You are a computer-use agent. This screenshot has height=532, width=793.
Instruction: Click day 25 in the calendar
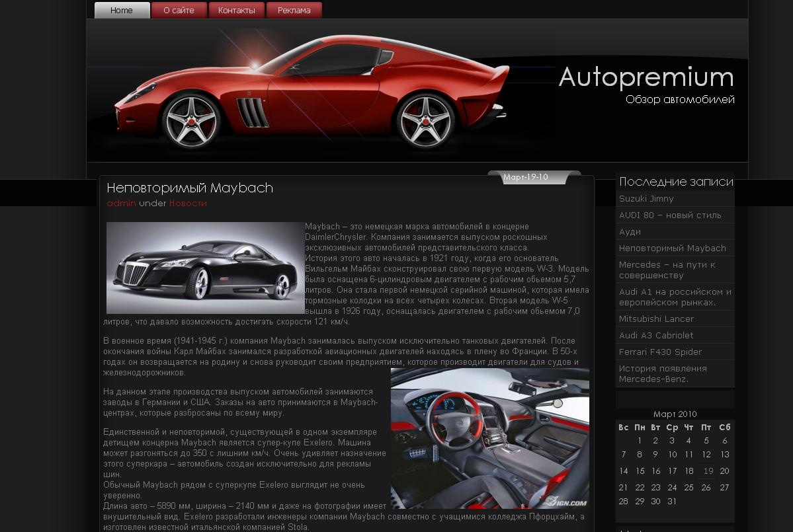(x=689, y=488)
